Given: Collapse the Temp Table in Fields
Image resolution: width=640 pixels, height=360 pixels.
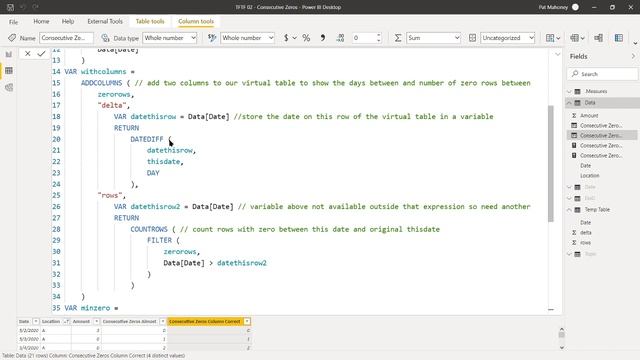Looking at the screenshot, I should 569,210.
